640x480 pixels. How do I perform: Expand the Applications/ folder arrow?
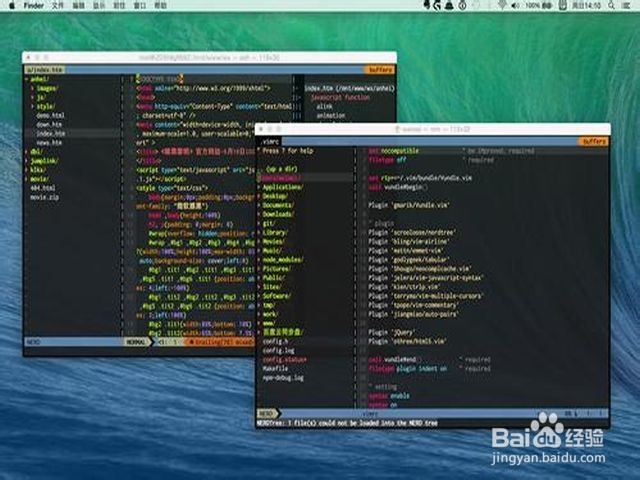(x=259, y=187)
